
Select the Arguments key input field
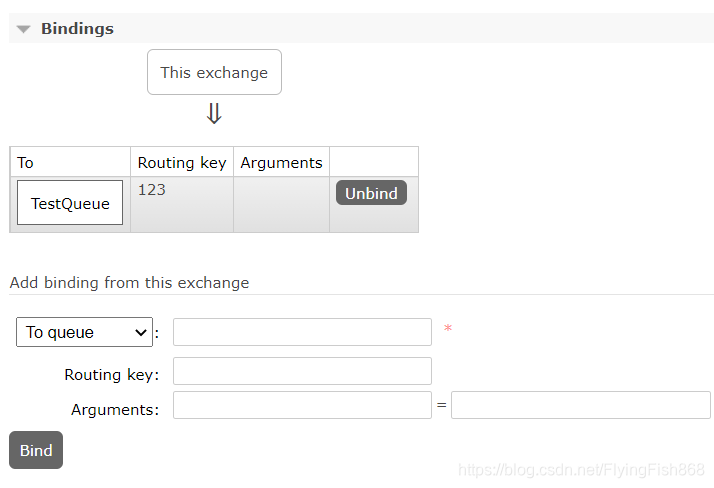tap(302, 405)
